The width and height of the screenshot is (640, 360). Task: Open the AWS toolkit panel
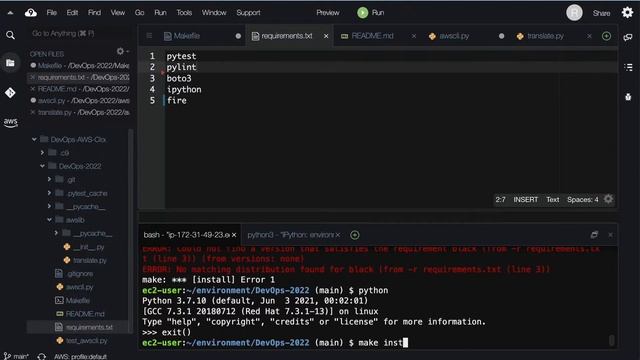coord(11,122)
